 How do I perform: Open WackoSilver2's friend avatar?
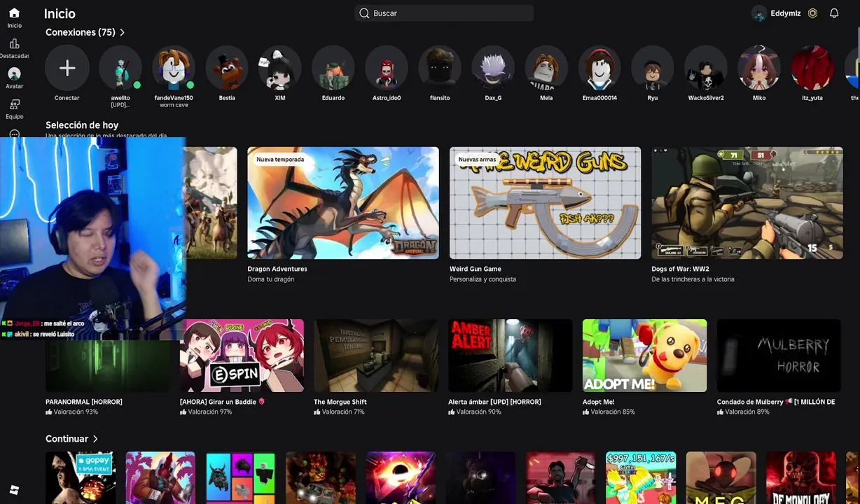click(706, 68)
